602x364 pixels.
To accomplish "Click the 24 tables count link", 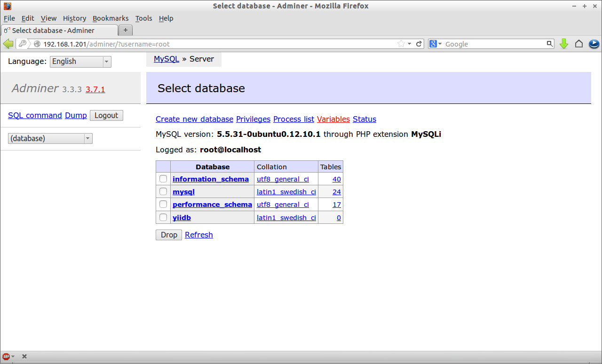I will click(x=336, y=192).
